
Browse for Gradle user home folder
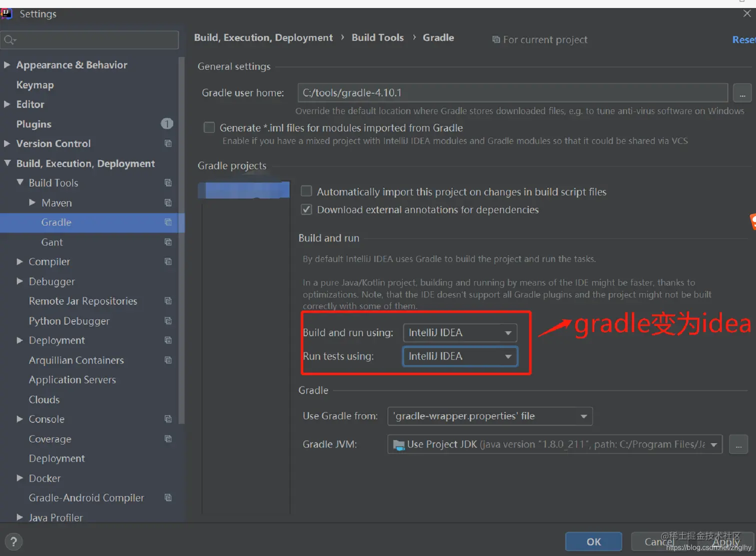click(x=742, y=93)
